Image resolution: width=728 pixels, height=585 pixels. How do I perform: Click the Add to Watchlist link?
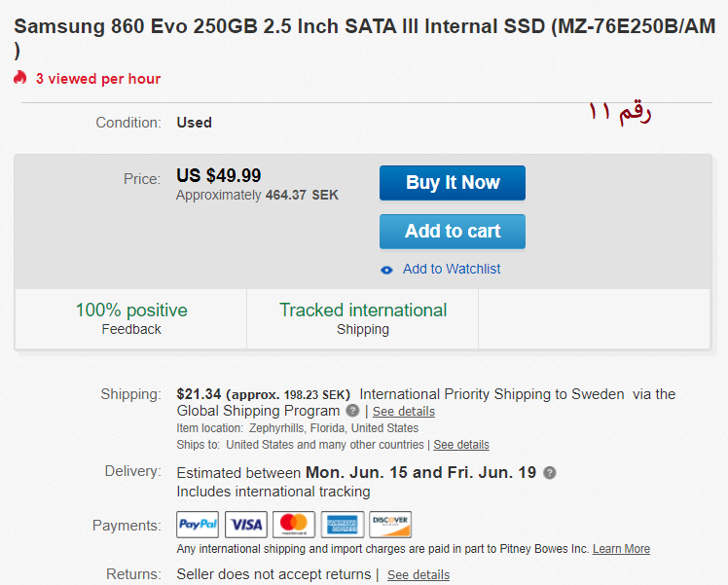pyautogui.click(x=452, y=269)
